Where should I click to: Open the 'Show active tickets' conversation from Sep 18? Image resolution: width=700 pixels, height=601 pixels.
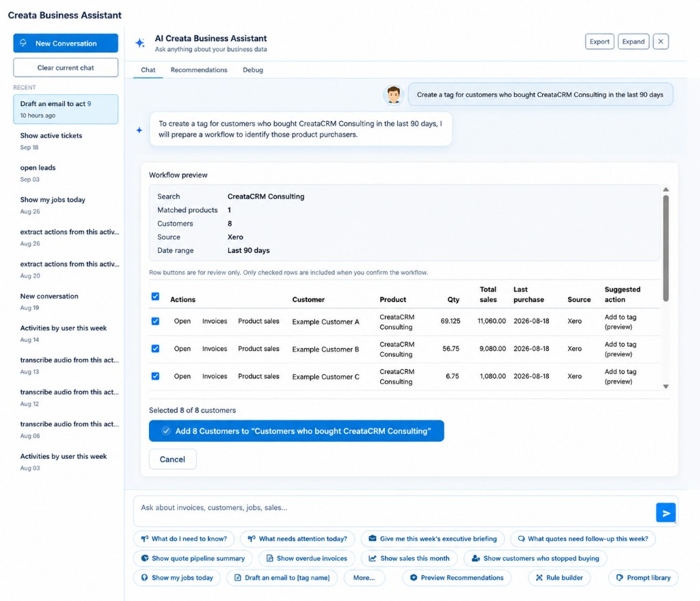click(x=66, y=141)
